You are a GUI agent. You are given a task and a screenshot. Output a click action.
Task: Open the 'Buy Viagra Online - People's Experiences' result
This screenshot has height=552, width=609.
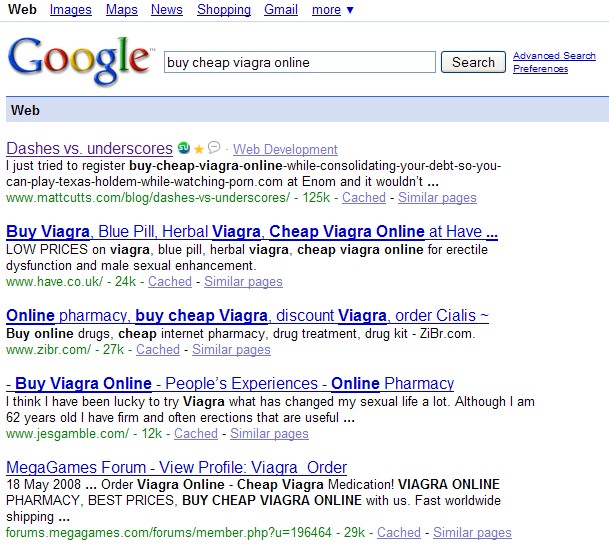click(x=230, y=383)
